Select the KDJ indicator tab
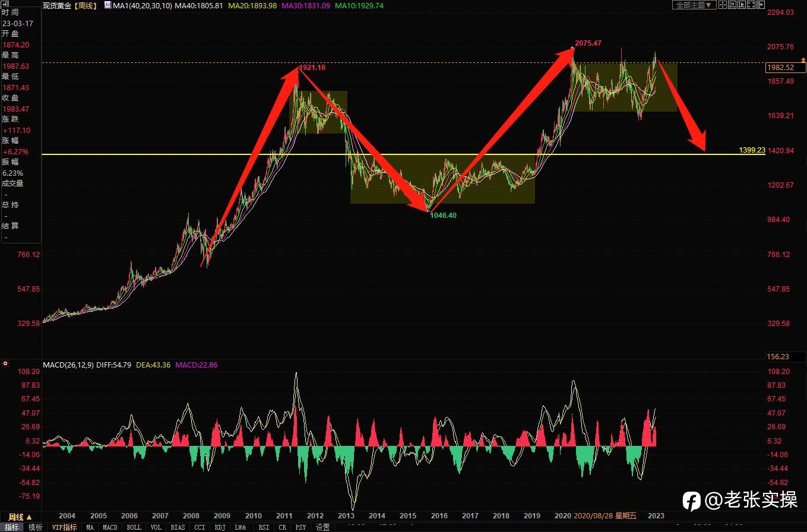Viewport: 807px width, 532px height. (x=220, y=527)
